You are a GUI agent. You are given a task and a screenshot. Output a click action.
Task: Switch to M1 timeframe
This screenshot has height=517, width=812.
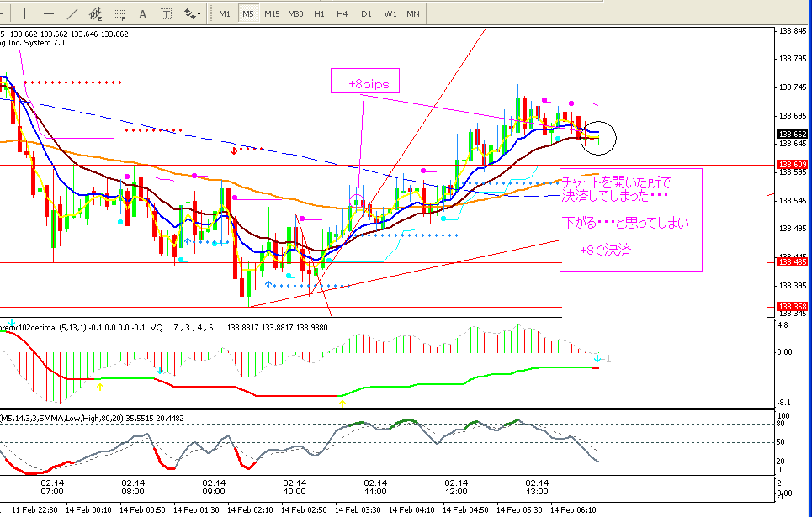(224, 14)
